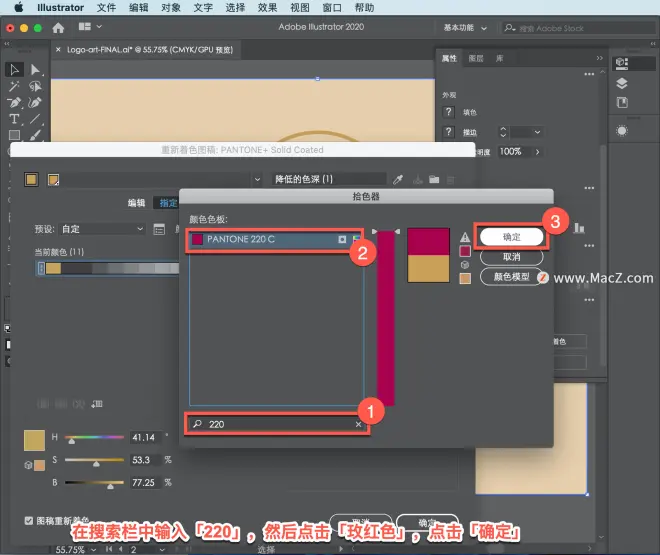The width and height of the screenshot is (660, 555).
Task: Click the saturation value field 53.3
Action: click(x=145, y=460)
